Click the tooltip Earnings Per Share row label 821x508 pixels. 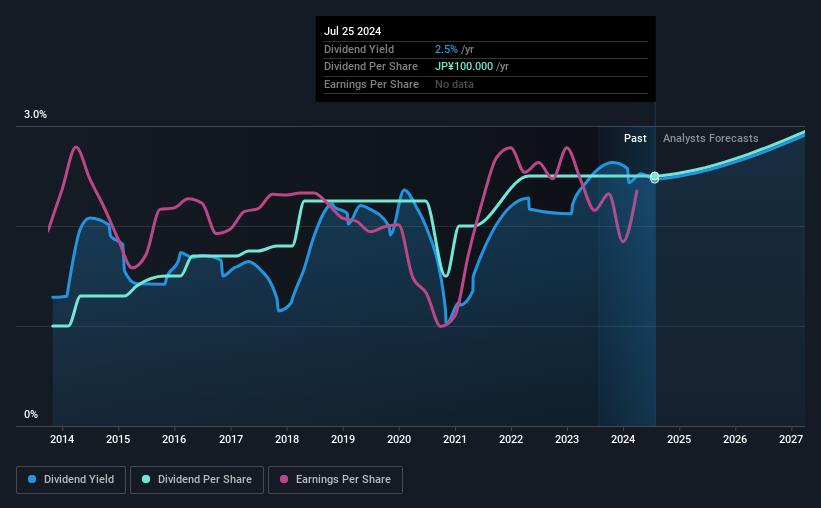click(x=371, y=84)
